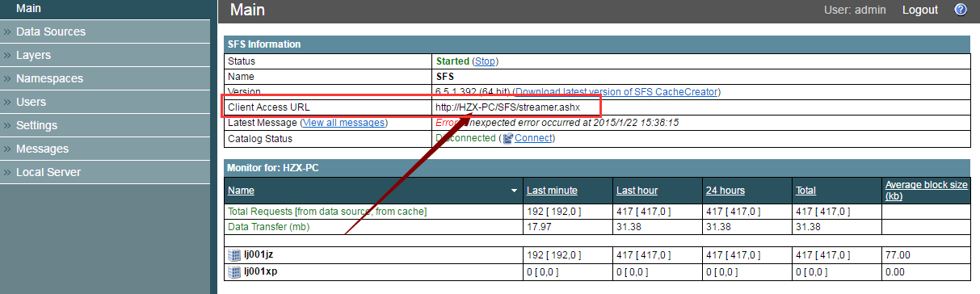Expand the Data Sources menu chevron
This screenshot has width=980, height=294.
(6, 32)
